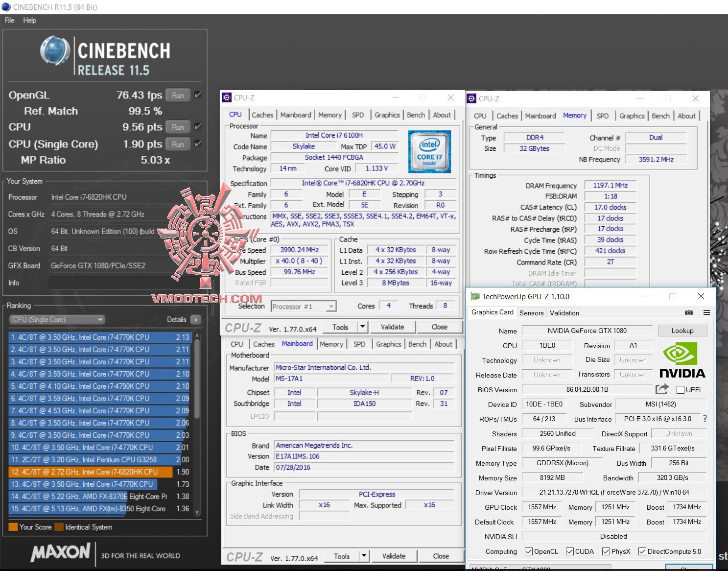Click the Lookup button in GPU-Z
This screenshot has width=728, height=571.
[x=682, y=331]
